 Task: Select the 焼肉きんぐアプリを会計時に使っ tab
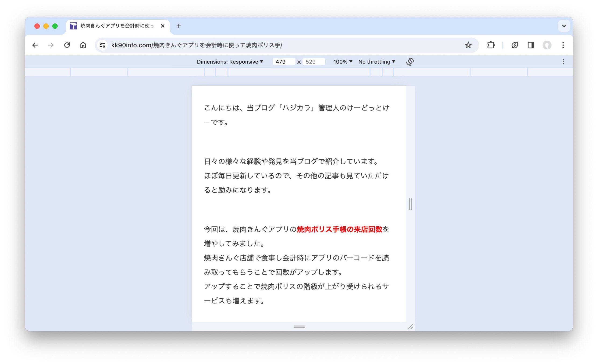coord(118,26)
